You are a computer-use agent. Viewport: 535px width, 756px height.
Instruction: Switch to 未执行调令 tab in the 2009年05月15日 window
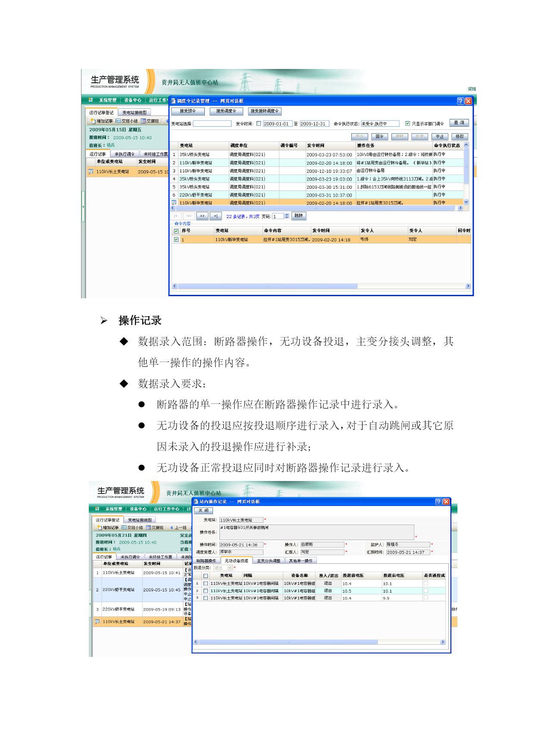click(125, 154)
